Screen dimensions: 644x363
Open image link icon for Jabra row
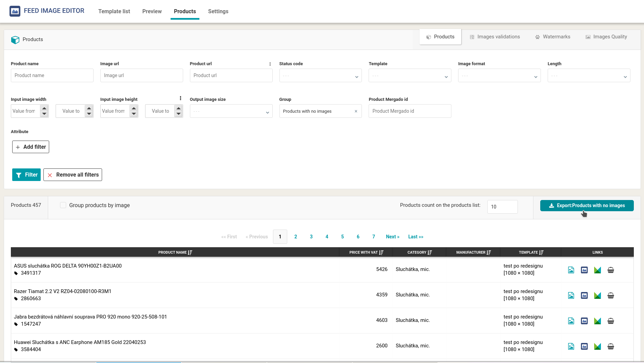tap(571, 321)
